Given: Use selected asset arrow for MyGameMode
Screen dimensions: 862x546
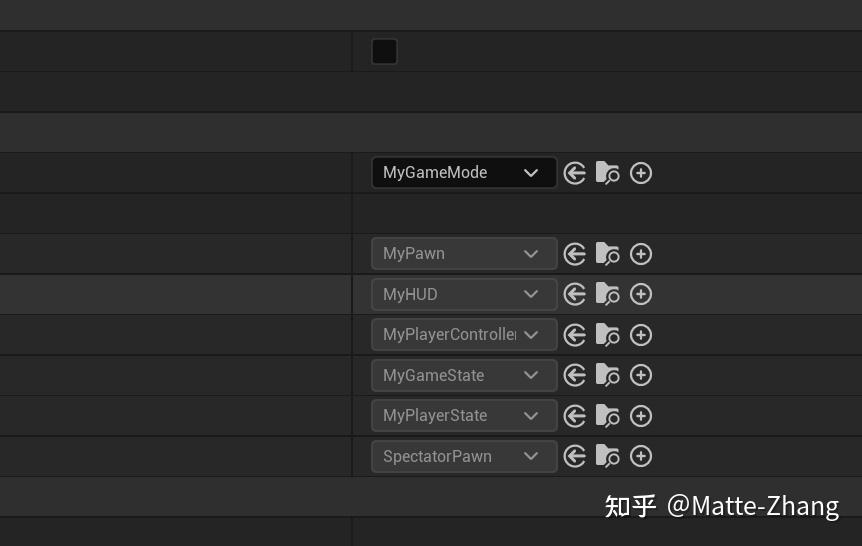Looking at the screenshot, I should (574, 173).
